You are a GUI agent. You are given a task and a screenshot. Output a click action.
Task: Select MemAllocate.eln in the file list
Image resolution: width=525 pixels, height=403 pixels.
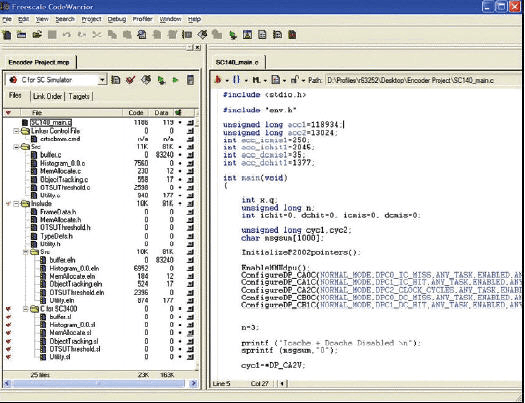click(x=72, y=276)
